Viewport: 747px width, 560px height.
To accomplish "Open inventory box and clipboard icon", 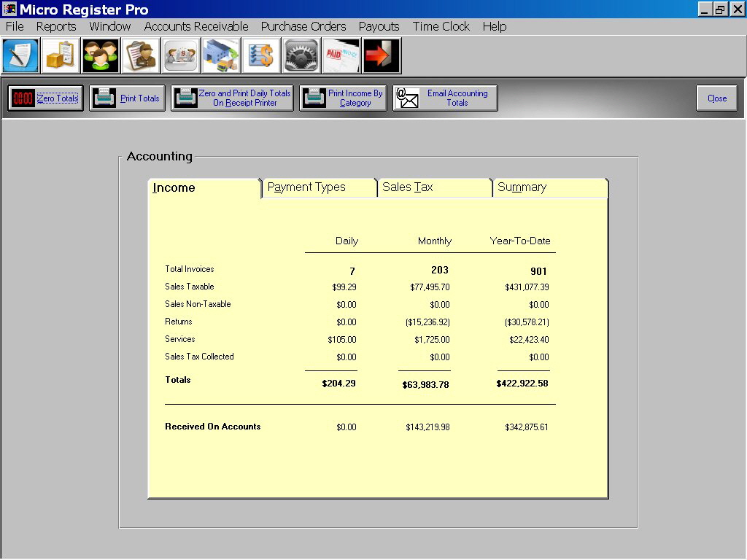I will coord(61,55).
